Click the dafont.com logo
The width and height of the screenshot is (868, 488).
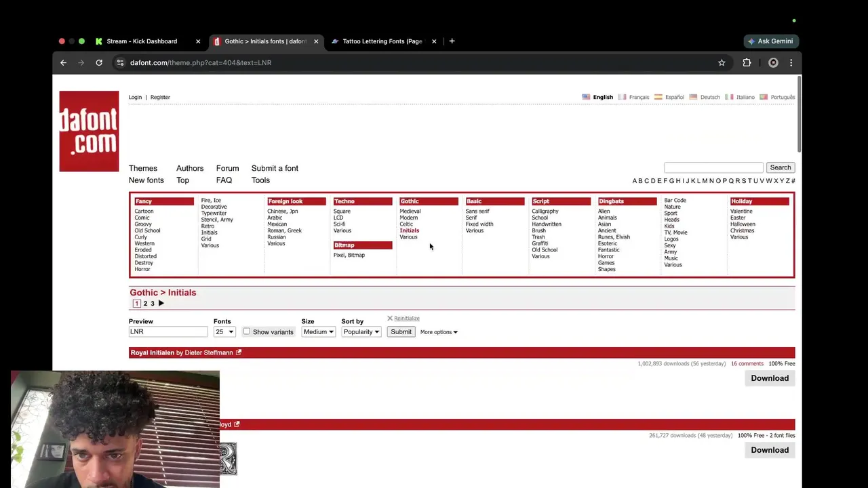(x=89, y=131)
